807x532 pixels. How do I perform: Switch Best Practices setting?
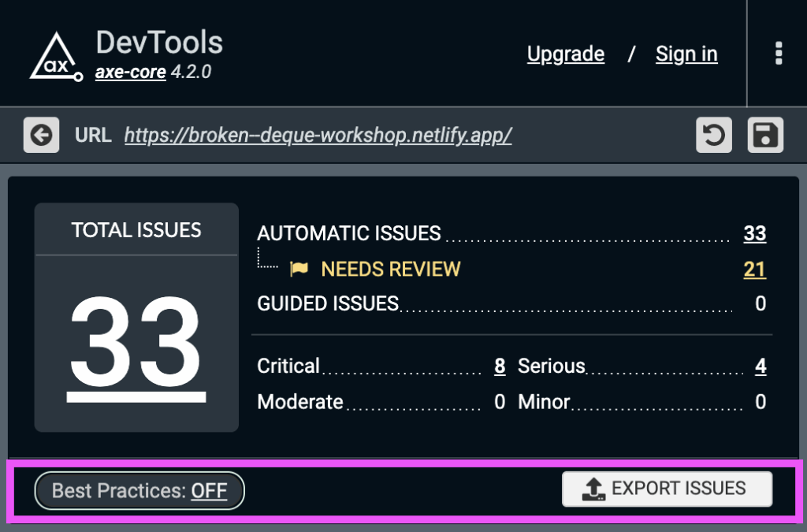(139, 490)
